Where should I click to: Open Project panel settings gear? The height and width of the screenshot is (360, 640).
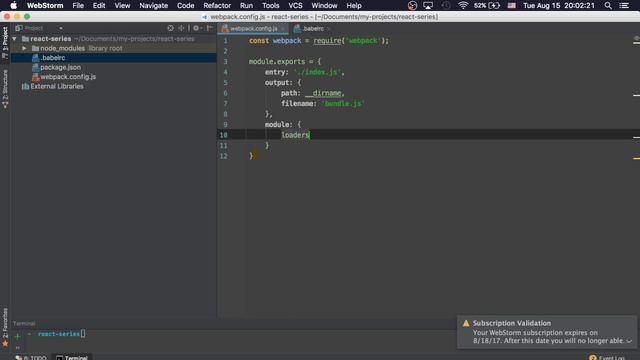(197, 28)
